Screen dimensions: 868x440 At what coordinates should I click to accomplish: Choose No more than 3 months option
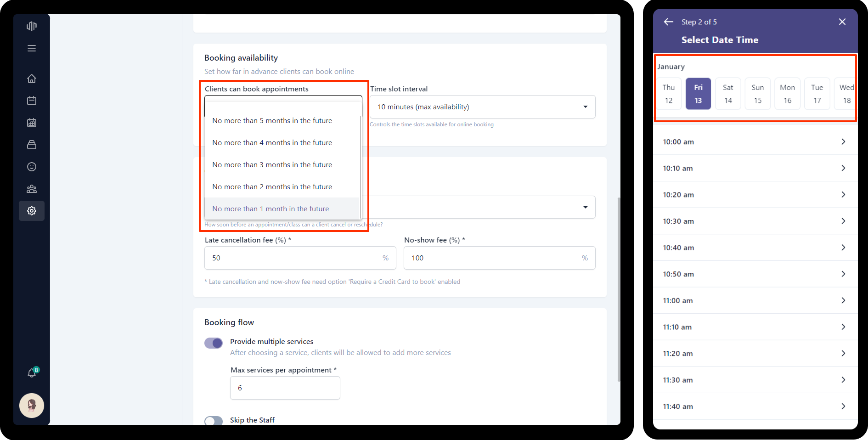pos(272,165)
